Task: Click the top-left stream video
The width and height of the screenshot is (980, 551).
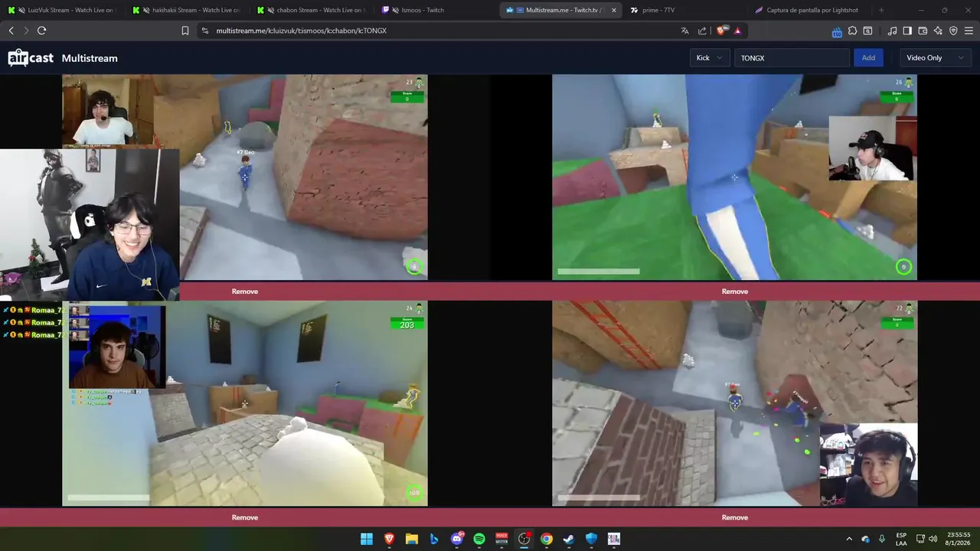Action: [x=245, y=178]
